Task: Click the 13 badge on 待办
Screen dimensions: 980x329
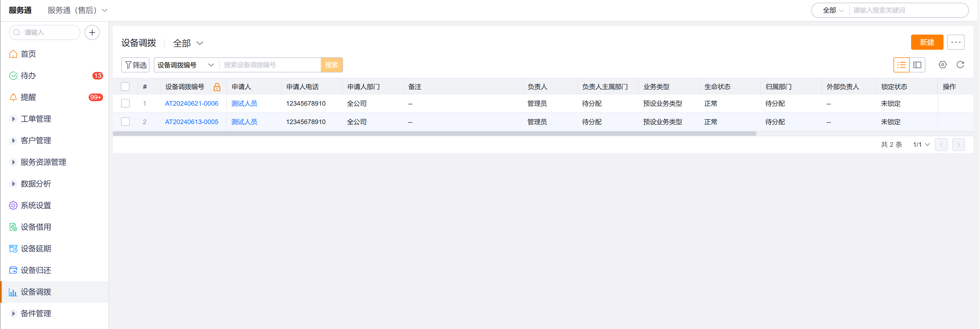Action: coord(98,76)
